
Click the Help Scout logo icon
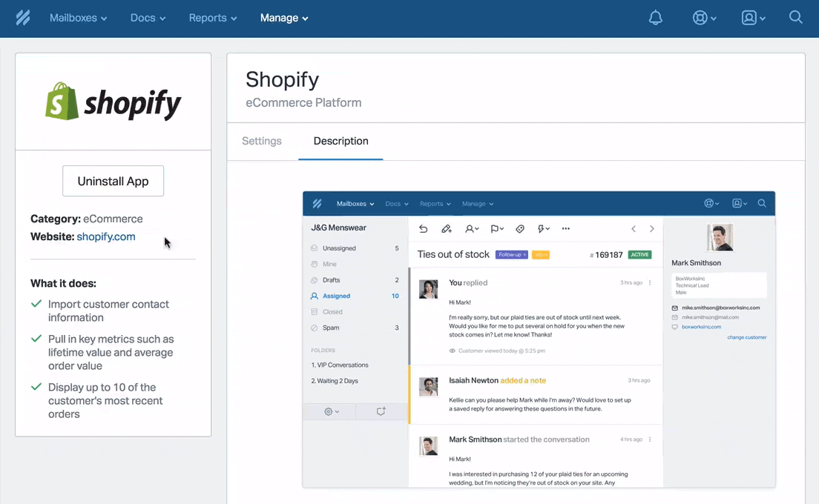pos(23,18)
